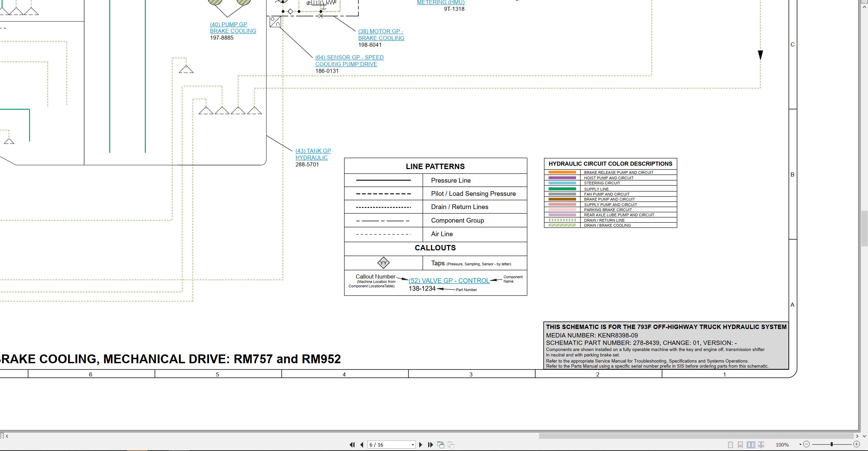The image size is (868, 451).
Task: Click the zoom out minus button
Action: click(807, 444)
